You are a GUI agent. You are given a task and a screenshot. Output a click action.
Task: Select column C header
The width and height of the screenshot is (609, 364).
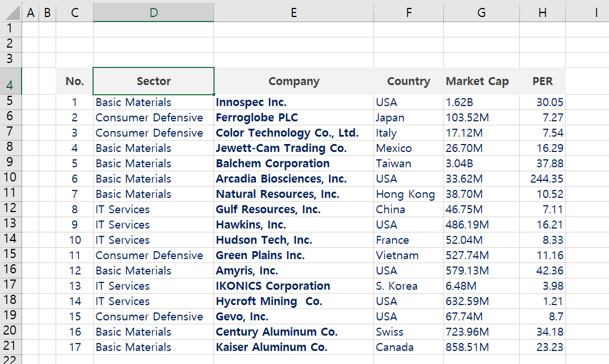[74, 12]
